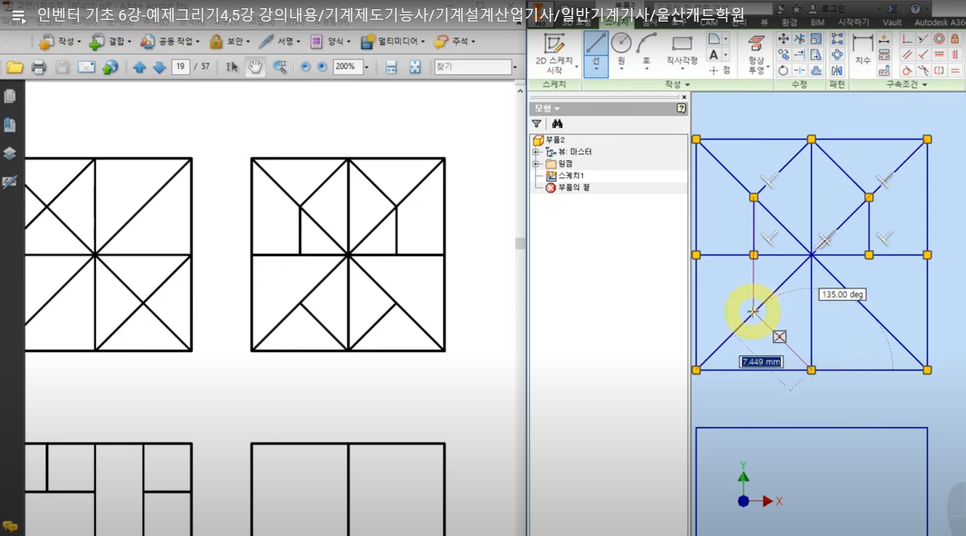Apply the Parallel constraint
The image size is (966, 536).
tap(906, 55)
